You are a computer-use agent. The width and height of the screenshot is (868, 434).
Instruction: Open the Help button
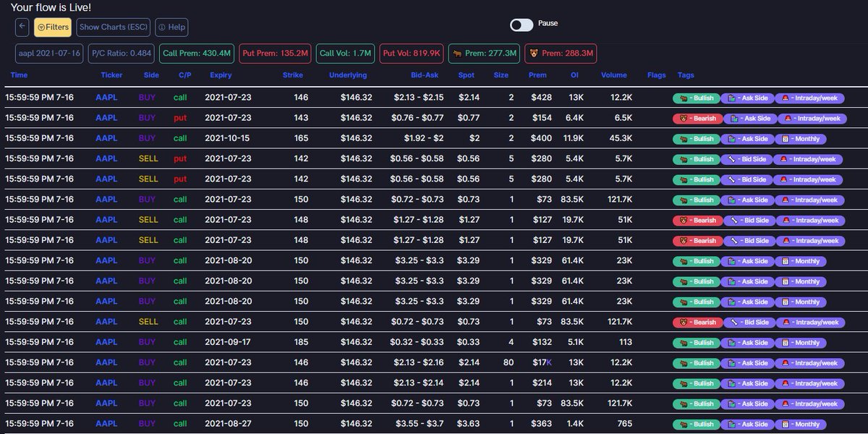pos(171,27)
